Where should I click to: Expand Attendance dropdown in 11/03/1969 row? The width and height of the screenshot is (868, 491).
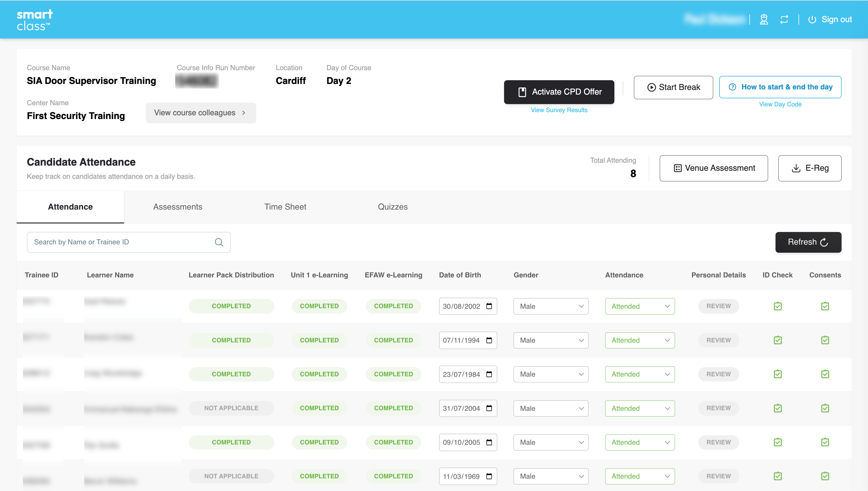click(640, 477)
